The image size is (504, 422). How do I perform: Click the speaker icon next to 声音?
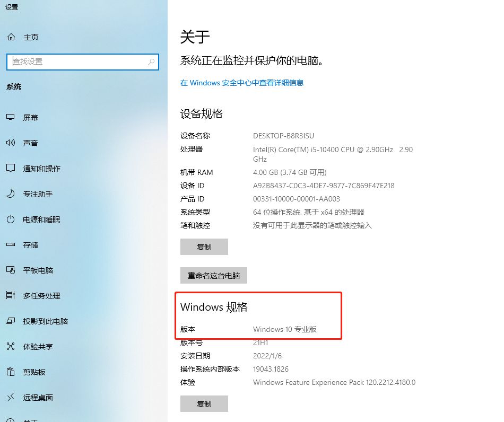[11, 143]
